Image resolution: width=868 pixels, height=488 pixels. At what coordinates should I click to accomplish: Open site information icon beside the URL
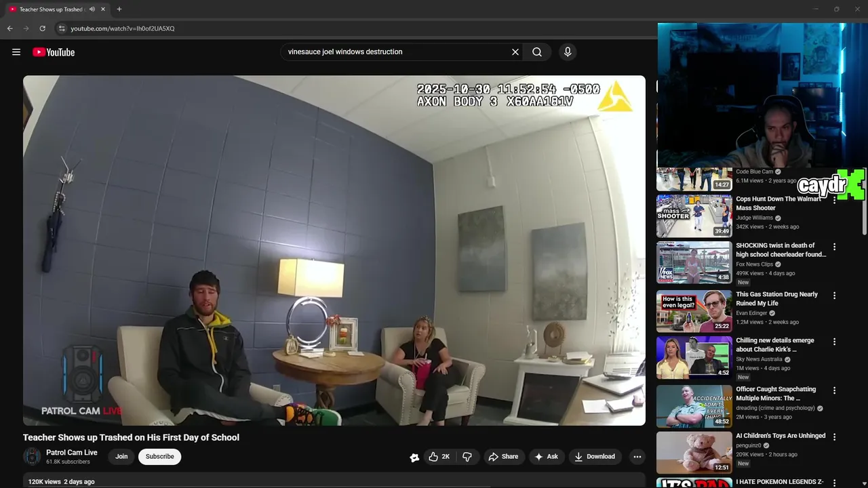(62, 28)
